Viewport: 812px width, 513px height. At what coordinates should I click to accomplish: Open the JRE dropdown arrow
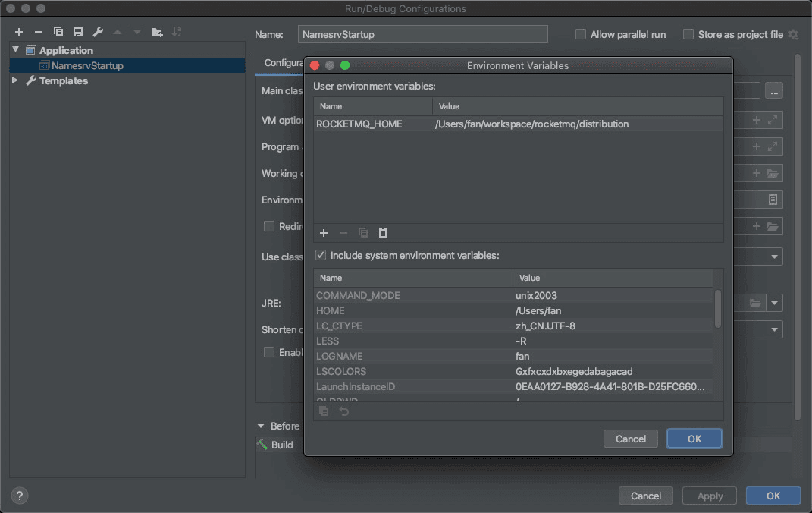pos(775,303)
